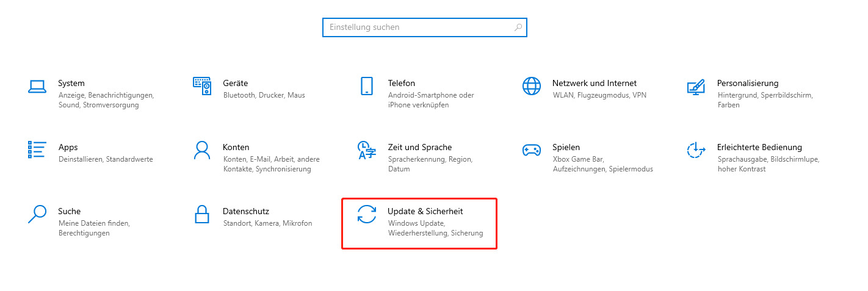Select the Datenschutz category title
Image resolution: width=868 pixels, height=291 pixels.
pos(246,211)
